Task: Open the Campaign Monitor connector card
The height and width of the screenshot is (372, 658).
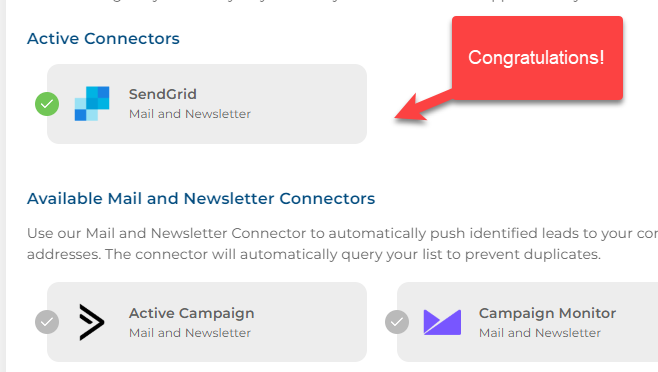Action: click(x=527, y=322)
